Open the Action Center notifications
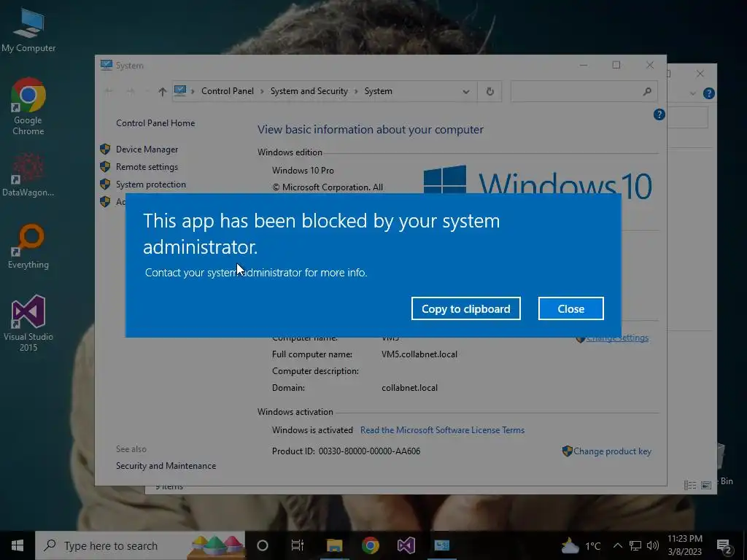 click(x=724, y=546)
